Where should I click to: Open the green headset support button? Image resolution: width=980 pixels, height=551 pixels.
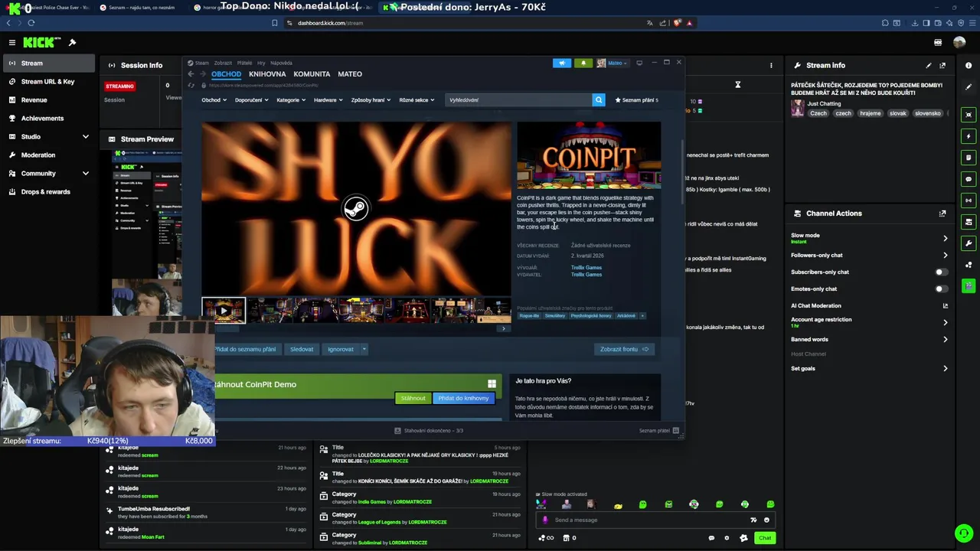[963, 533]
